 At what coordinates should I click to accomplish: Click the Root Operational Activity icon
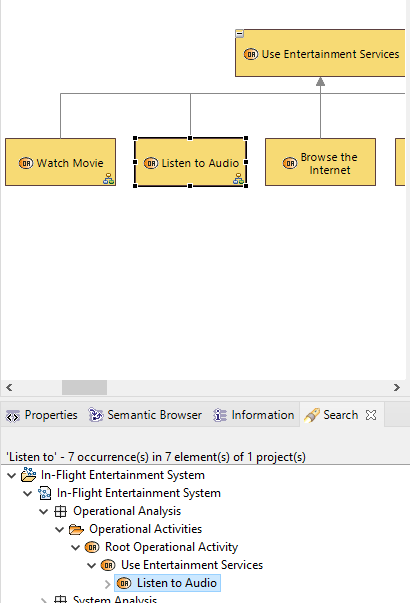[x=92, y=547]
